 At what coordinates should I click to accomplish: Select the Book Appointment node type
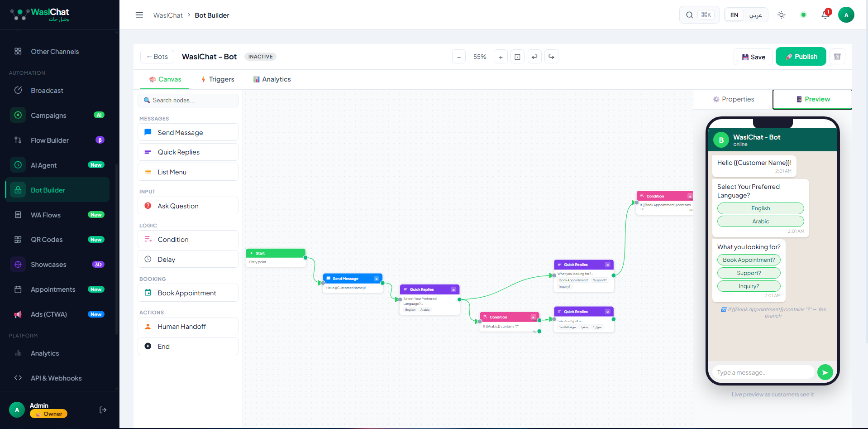(188, 293)
